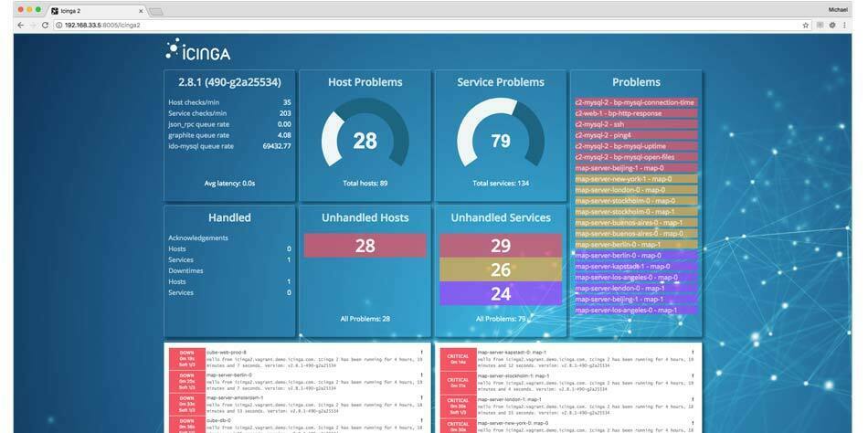This screenshot has height=433, width=868.
Task: Click the Service checks/min value 203
Action: (286, 113)
